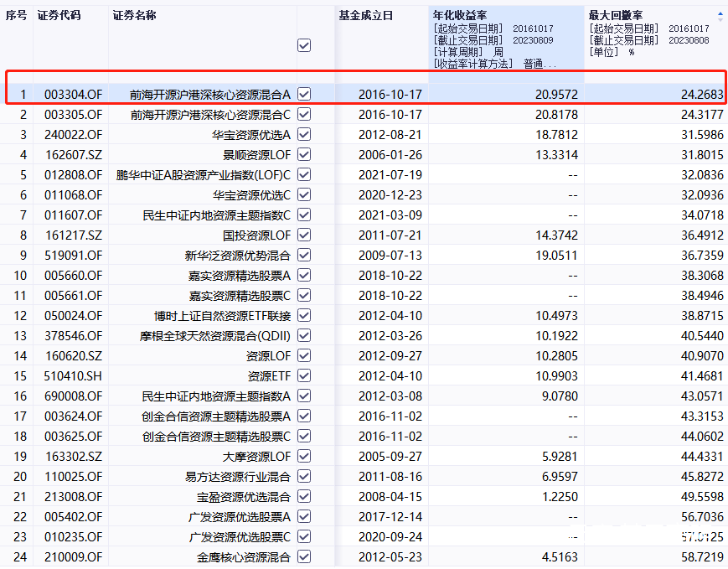The height and width of the screenshot is (569, 728).
Task: Click inception date 2009-07-13
Action: (390, 256)
